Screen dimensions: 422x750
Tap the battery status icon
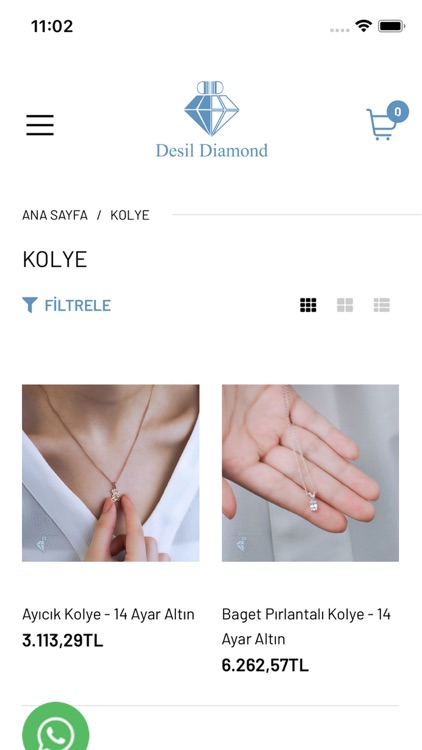[x=392, y=26]
